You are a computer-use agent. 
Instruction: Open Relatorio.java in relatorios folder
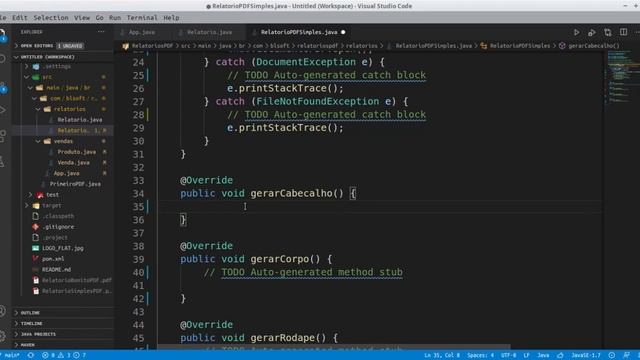(80, 120)
